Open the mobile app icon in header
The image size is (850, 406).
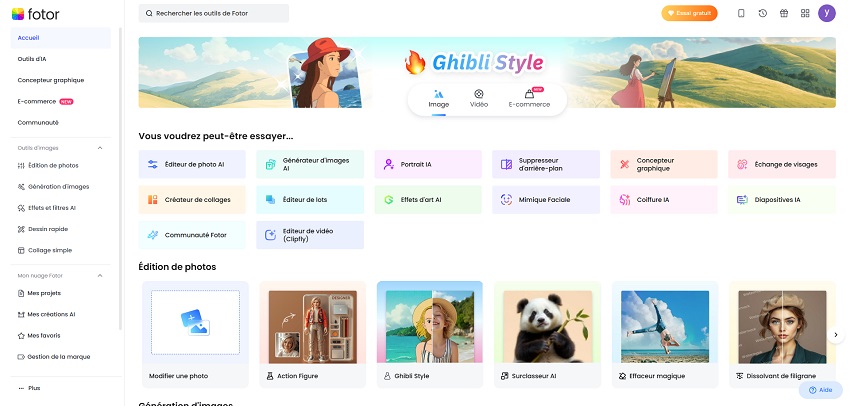[x=741, y=13]
